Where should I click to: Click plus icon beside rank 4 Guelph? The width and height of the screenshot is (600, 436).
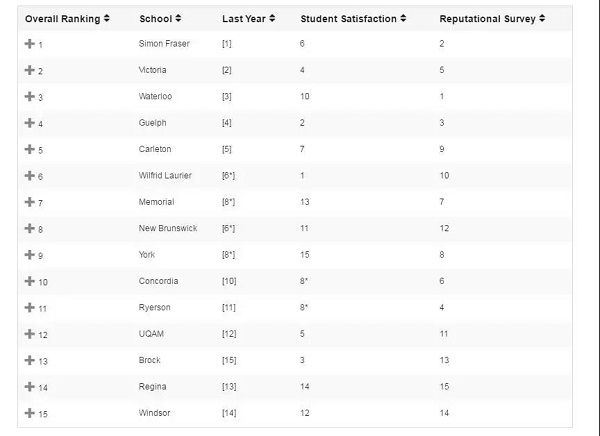click(x=29, y=123)
